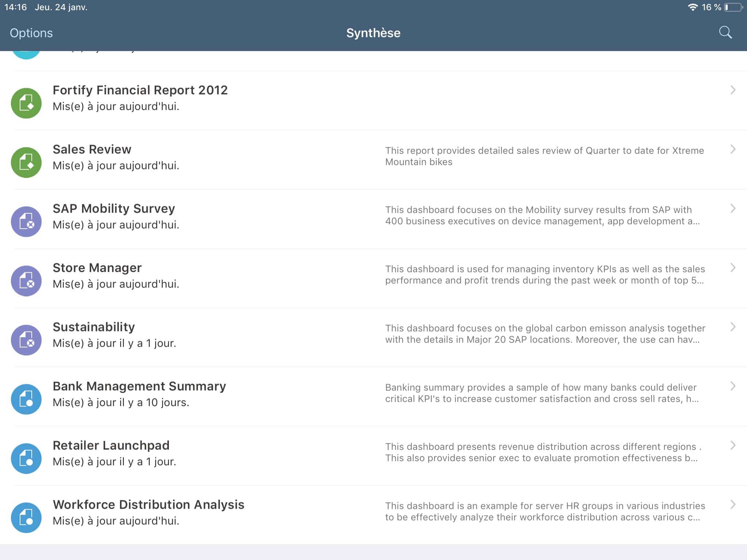
Task: Tap the server HR groups description
Action: [545, 512]
